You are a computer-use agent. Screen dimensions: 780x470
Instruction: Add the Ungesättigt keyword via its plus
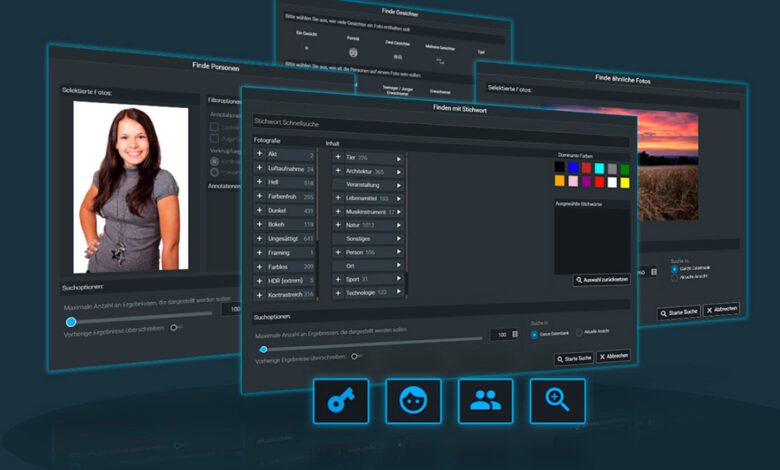pyautogui.click(x=259, y=239)
